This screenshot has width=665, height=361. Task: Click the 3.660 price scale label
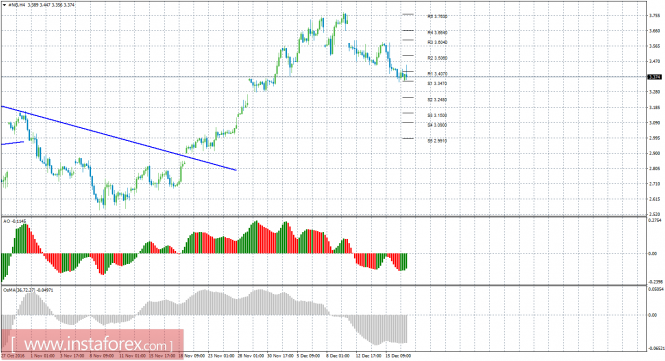click(x=654, y=31)
